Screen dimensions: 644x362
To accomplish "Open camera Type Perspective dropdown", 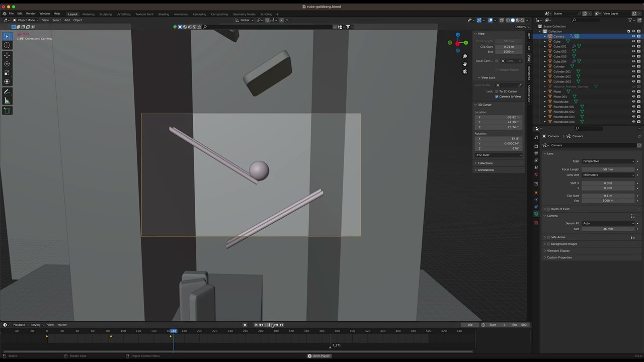I will tap(608, 161).
